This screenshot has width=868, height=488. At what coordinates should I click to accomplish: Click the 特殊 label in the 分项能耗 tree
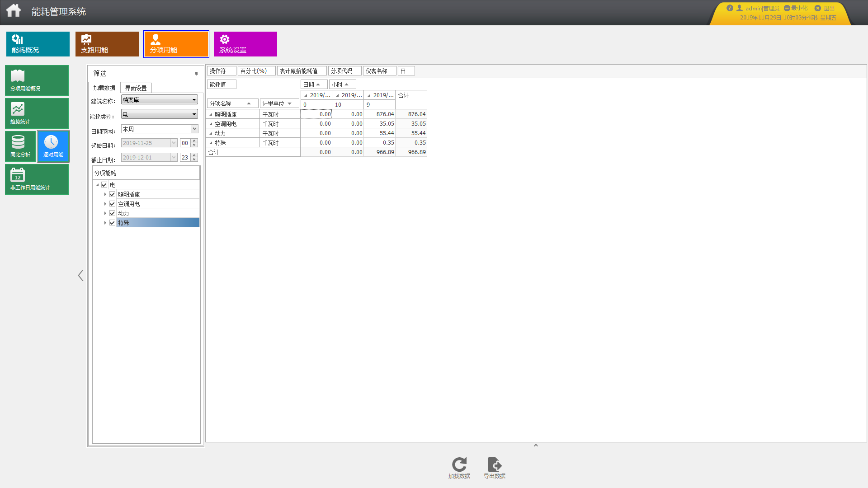(123, 223)
